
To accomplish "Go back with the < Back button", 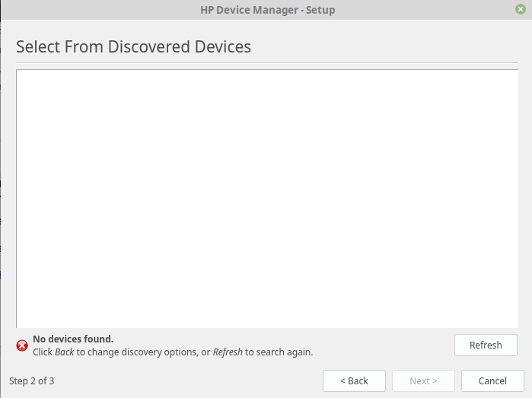I will 354,380.
